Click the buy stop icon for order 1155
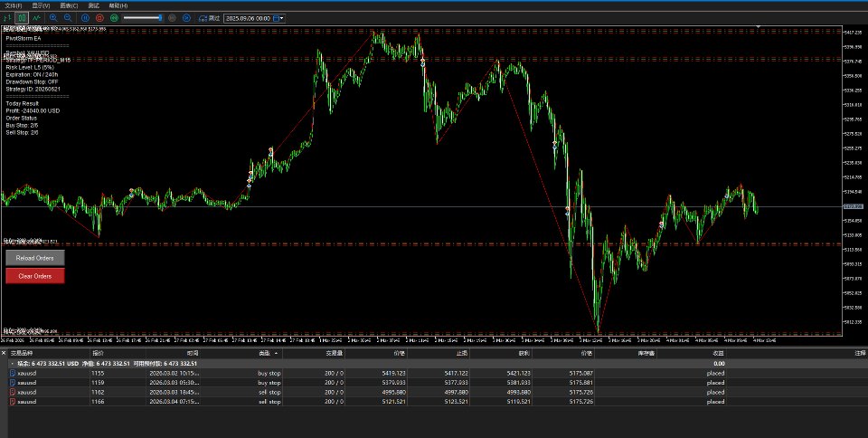This screenshot has height=438, width=868. (13, 373)
